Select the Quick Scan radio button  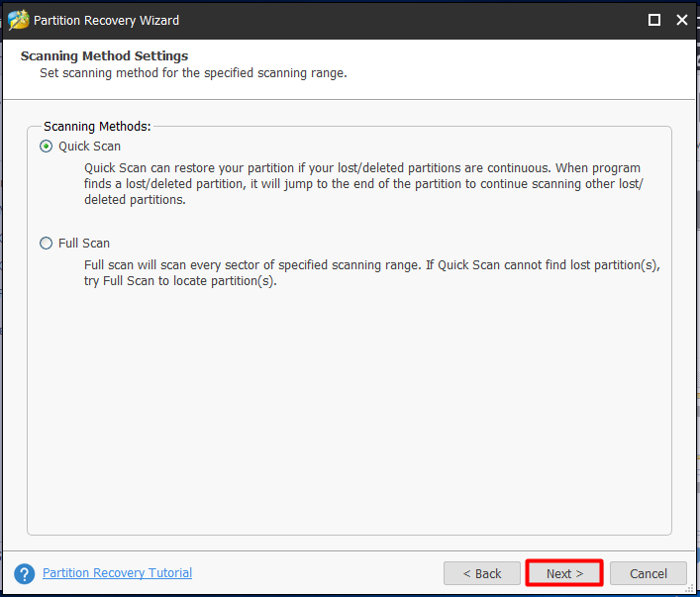[x=46, y=146]
